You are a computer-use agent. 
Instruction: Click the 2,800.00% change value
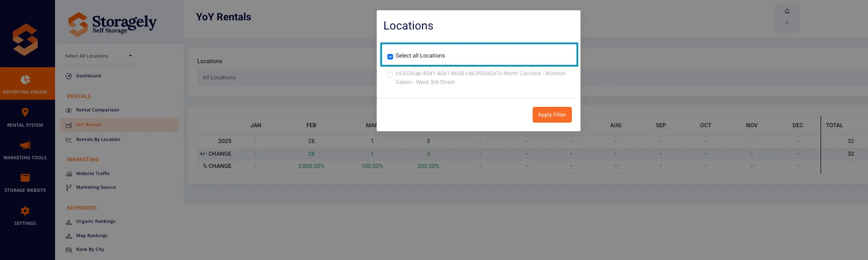311,166
